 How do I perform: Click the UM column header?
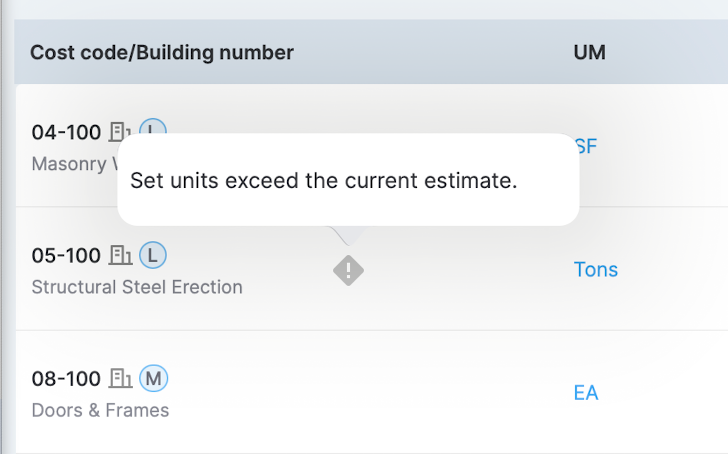[x=589, y=52]
